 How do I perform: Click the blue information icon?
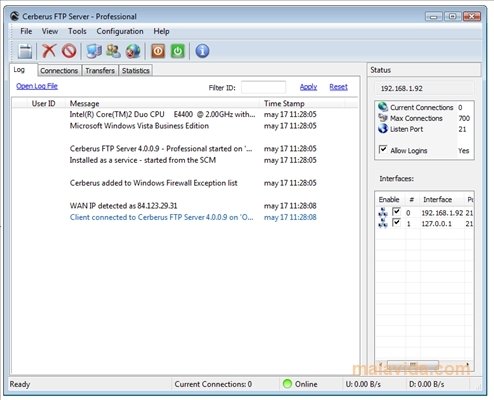click(202, 51)
